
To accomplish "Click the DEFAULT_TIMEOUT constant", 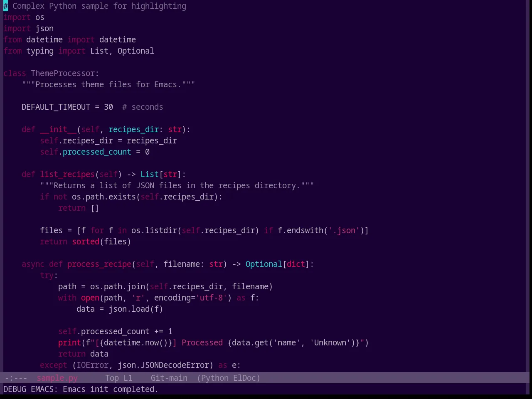I will click(56, 107).
